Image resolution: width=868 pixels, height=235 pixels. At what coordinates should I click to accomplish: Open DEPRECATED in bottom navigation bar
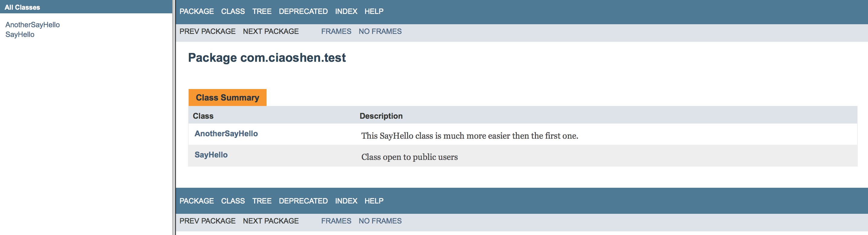pos(303,201)
